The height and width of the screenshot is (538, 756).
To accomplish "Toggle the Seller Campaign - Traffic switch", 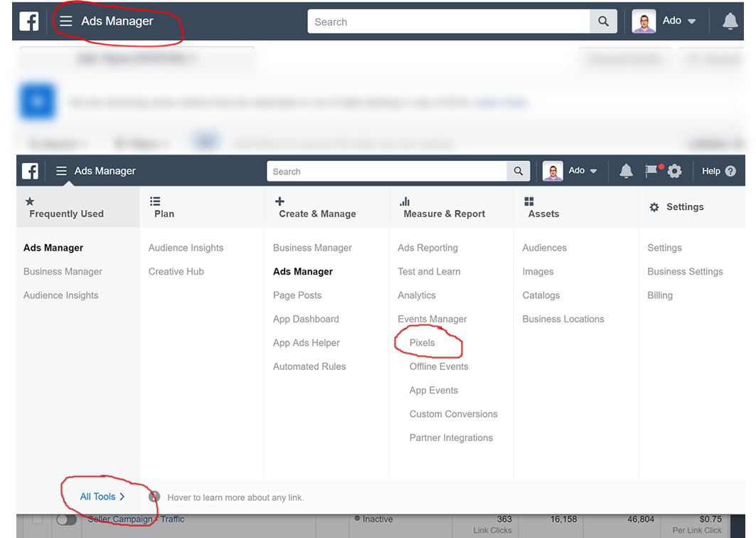I will point(66,519).
